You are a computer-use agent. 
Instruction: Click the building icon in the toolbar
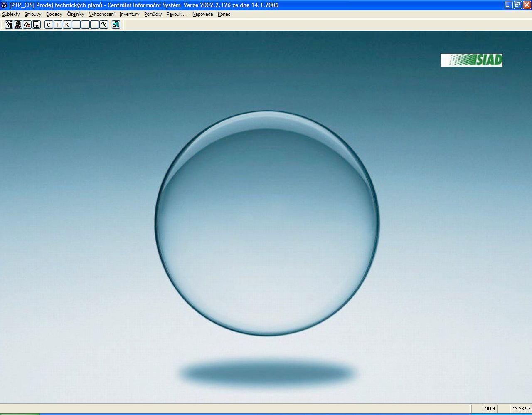tap(18, 25)
